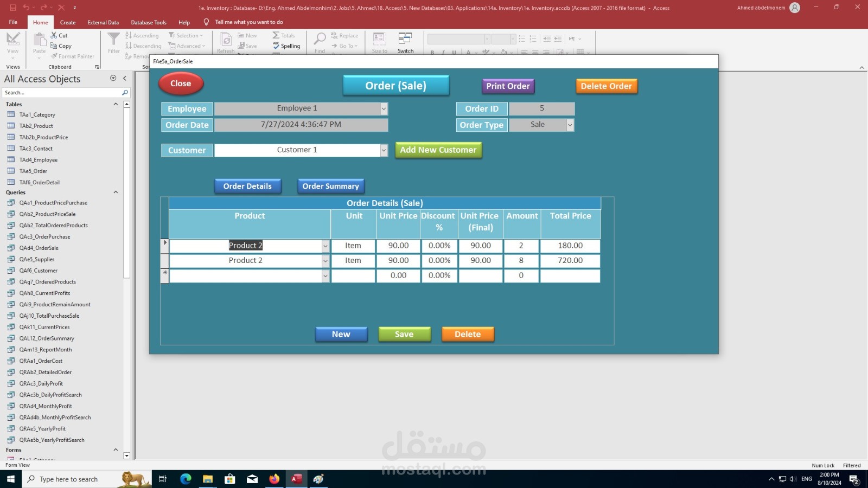The image size is (868, 488).
Task: Open the Order Type dropdown
Action: pyautogui.click(x=570, y=125)
